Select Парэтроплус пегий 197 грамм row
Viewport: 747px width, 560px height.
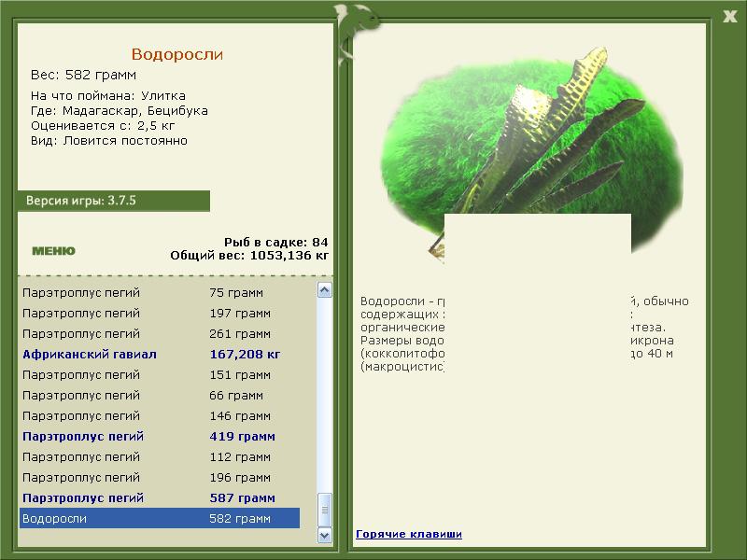(x=160, y=314)
